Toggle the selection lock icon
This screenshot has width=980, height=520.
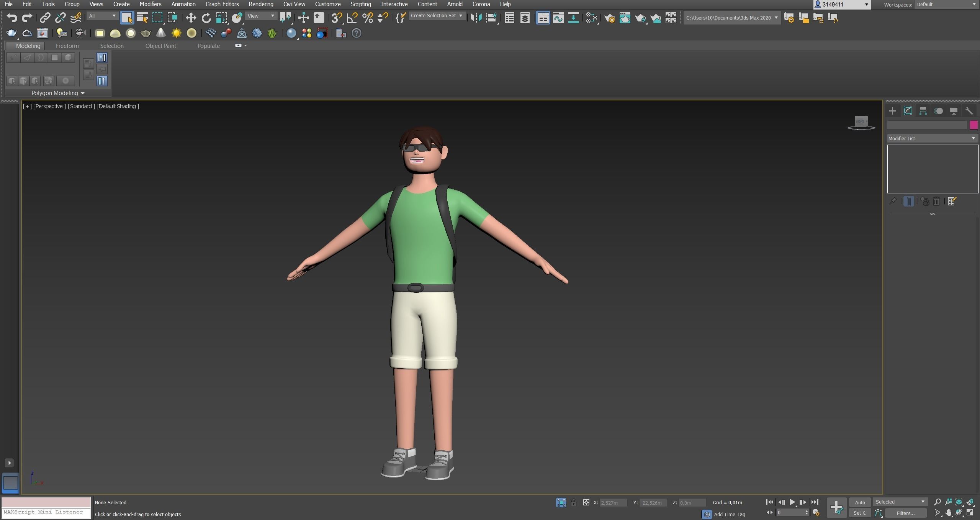click(x=573, y=502)
